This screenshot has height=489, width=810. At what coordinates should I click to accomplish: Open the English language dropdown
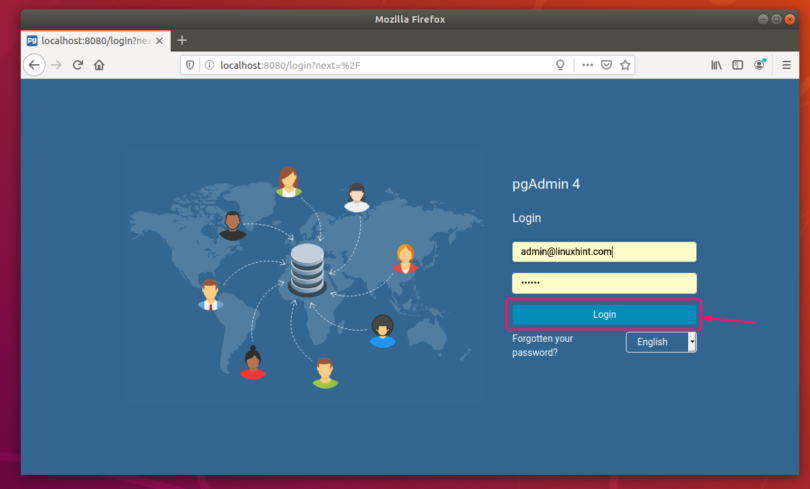(x=661, y=342)
